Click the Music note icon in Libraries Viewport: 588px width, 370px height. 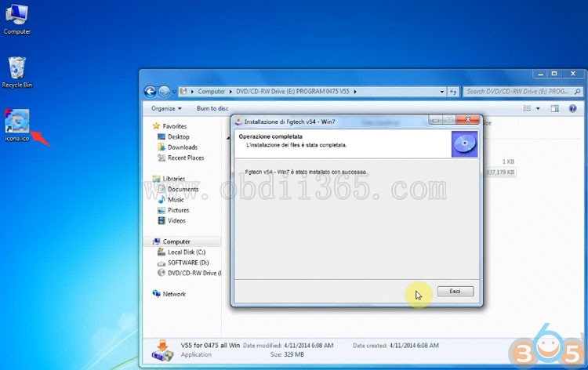pos(162,200)
